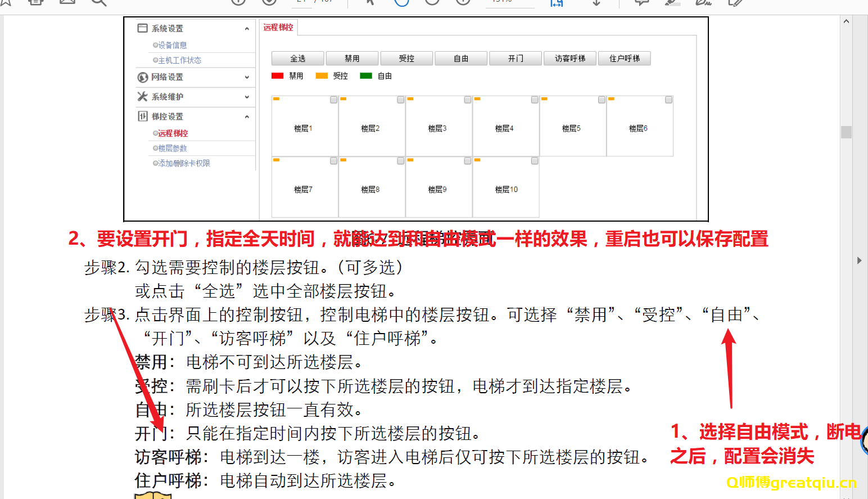
Task: Select the hand/selection arrow tool icon
Action: point(369,3)
